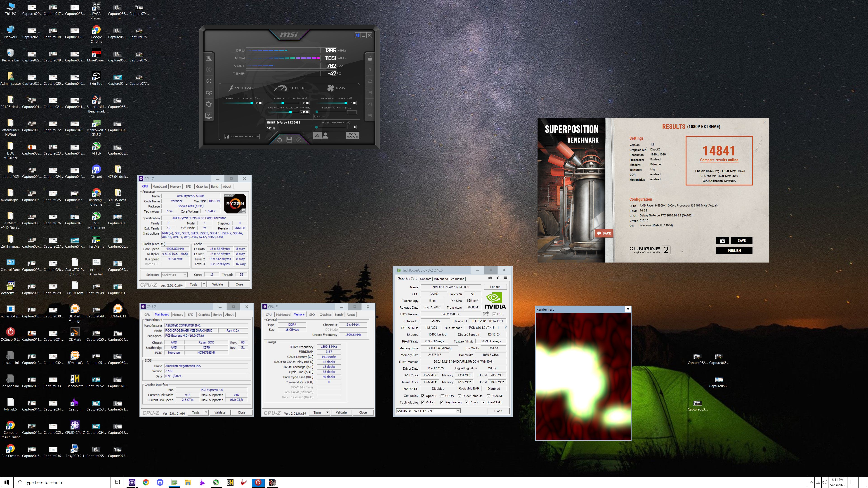Switch to Advanced tab in GPU-Z

coord(441,279)
